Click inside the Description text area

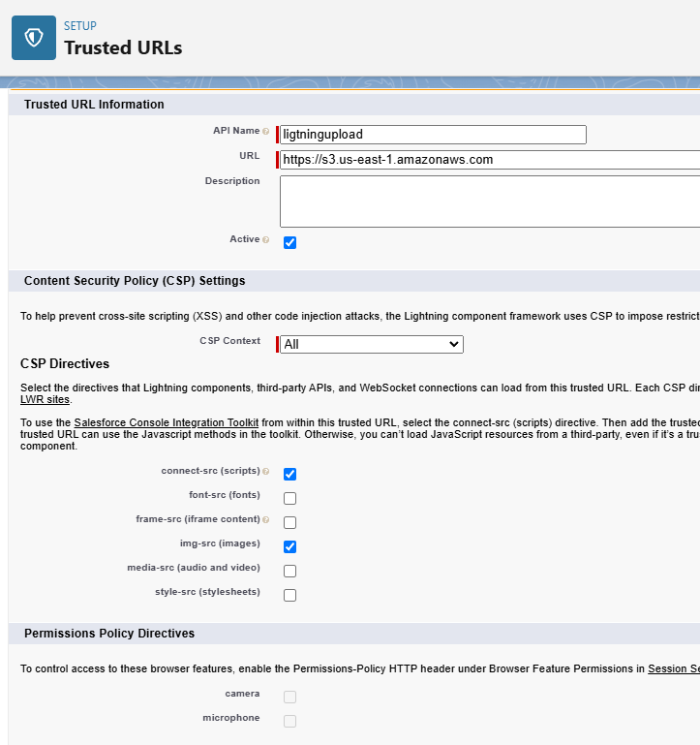[490, 201]
